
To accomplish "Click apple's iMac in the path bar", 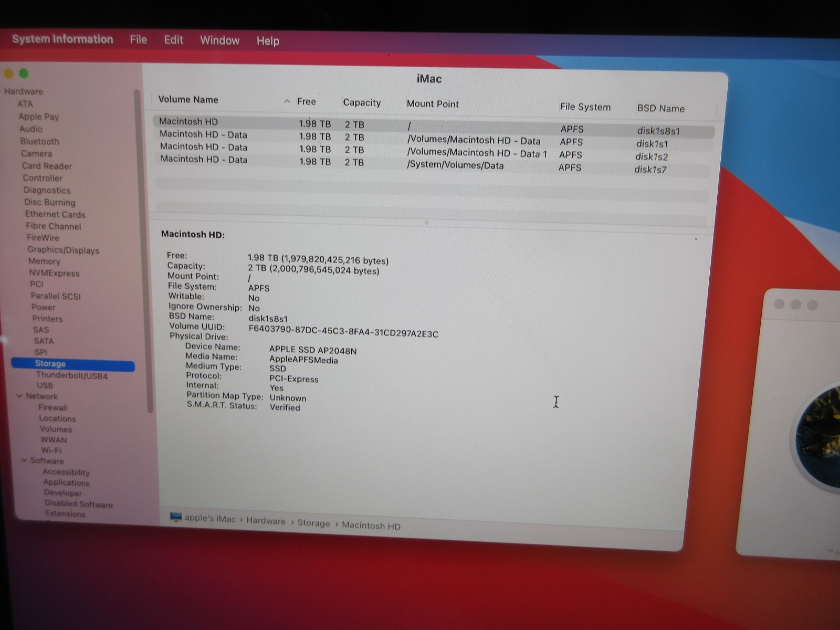I will (210, 519).
